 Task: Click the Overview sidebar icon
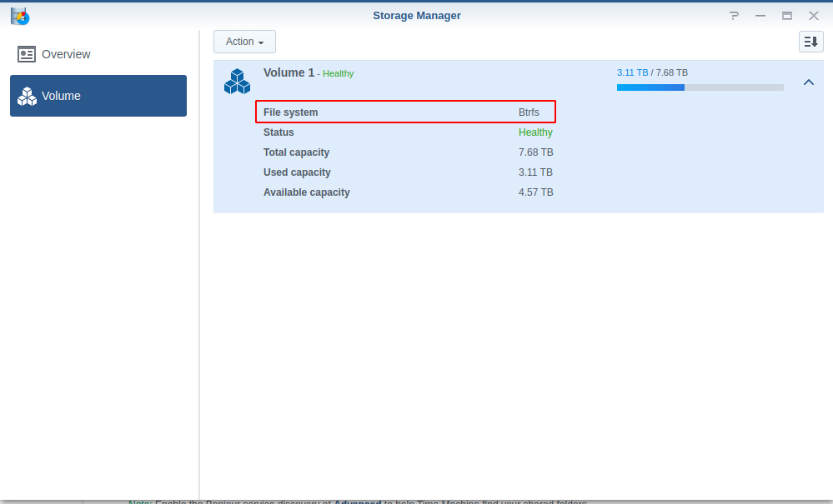[x=27, y=54]
